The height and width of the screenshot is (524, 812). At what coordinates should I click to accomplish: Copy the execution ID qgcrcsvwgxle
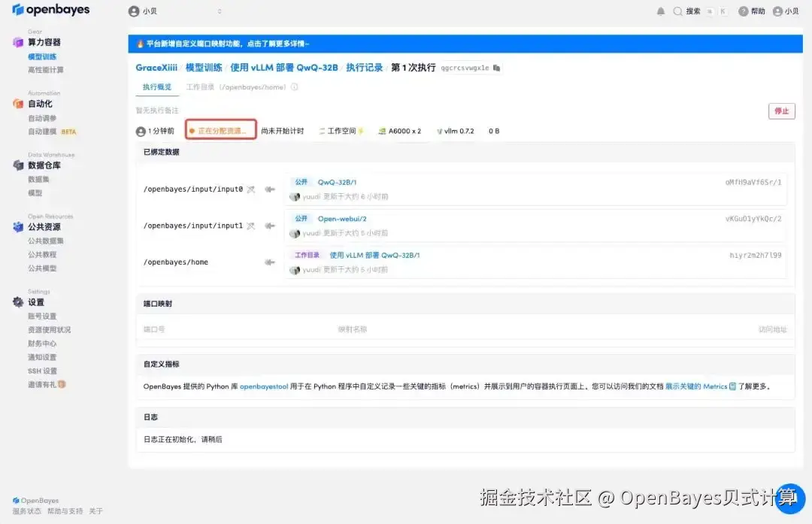497,68
